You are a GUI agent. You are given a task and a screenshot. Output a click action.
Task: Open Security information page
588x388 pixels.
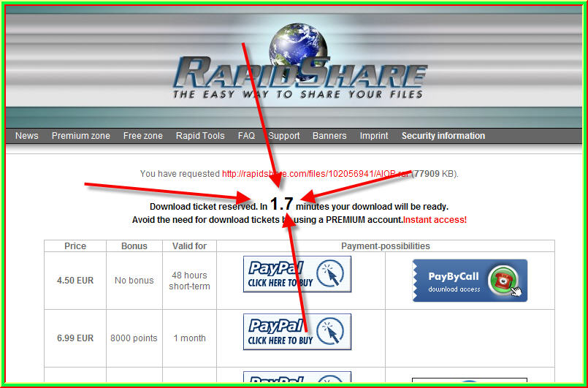pyautogui.click(x=443, y=136)
